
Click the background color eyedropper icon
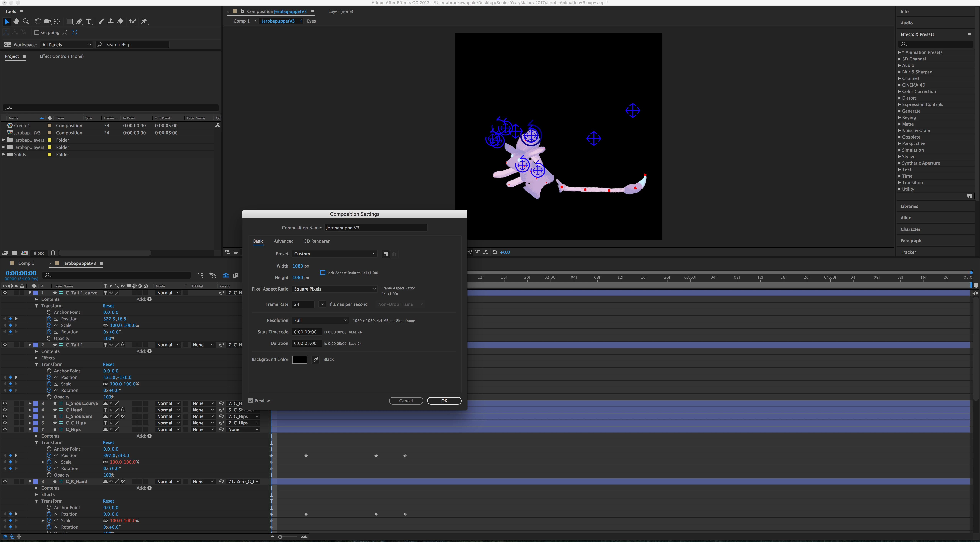coord(315,359)
